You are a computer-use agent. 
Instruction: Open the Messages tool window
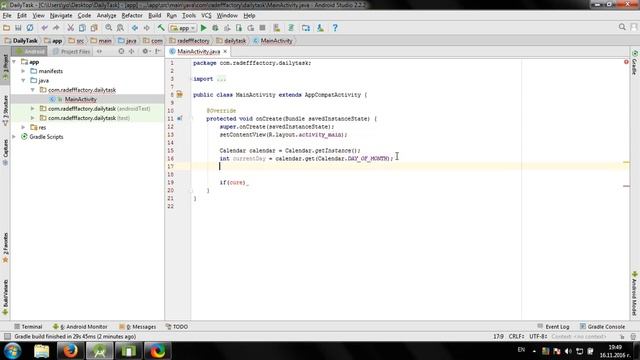click(x=137, y=327)
